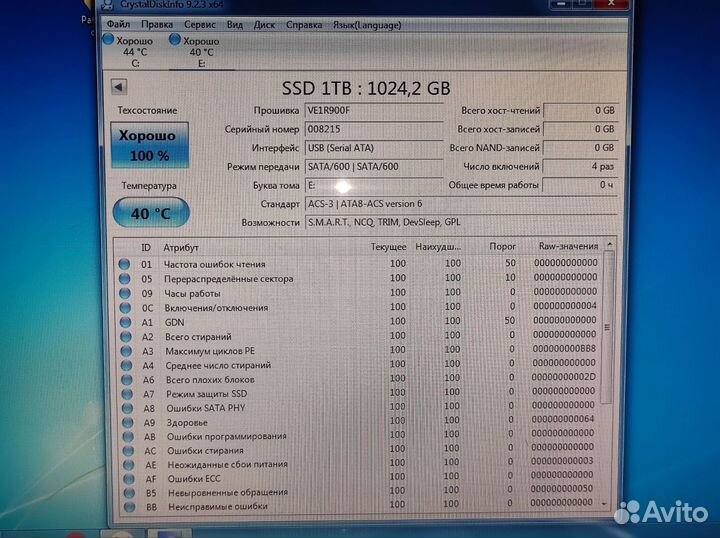Viewport: 720px width, 538px height.
Task: Open the Диск menu
Action: click(264, 25)
